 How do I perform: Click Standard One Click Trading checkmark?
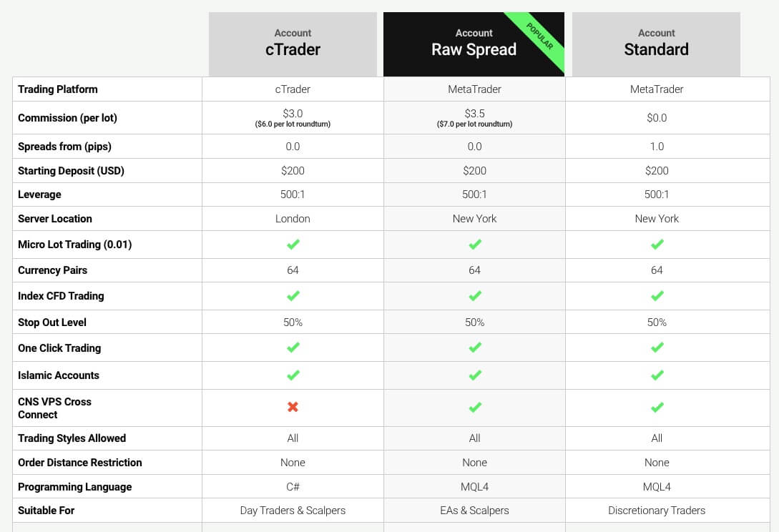coord(657,348)
